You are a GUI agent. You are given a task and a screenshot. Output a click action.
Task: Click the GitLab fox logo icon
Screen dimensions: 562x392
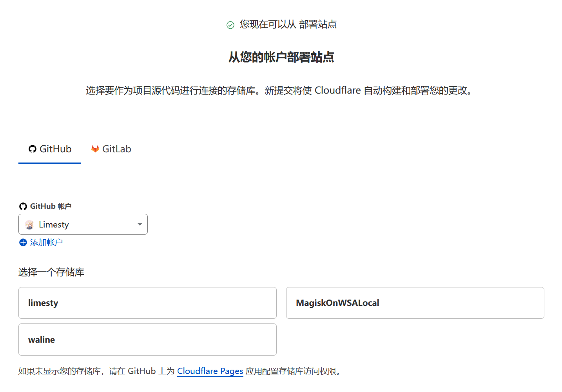[95, 149]
